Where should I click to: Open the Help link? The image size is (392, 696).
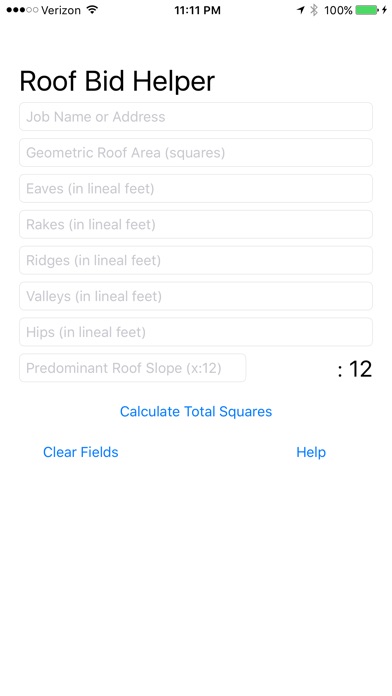pyautogui.click(x=311, y=452)
